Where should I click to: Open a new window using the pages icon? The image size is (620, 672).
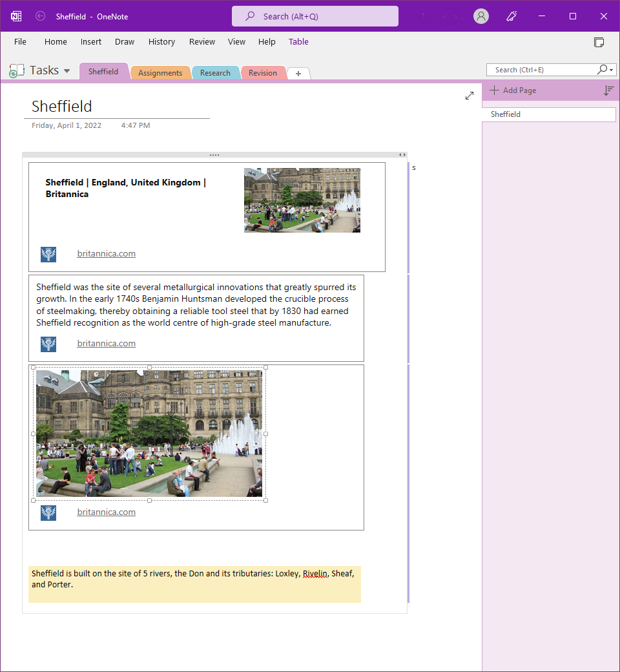(599, 41)
